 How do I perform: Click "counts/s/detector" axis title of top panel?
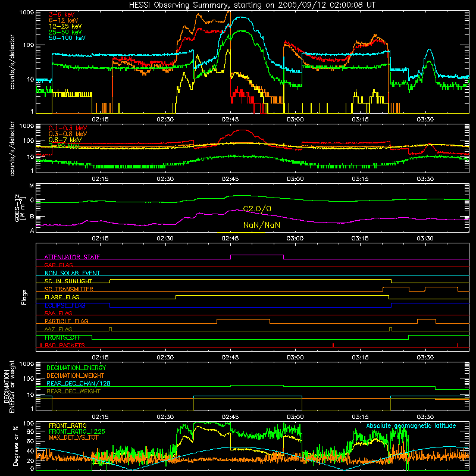click(x=12, y=62)
